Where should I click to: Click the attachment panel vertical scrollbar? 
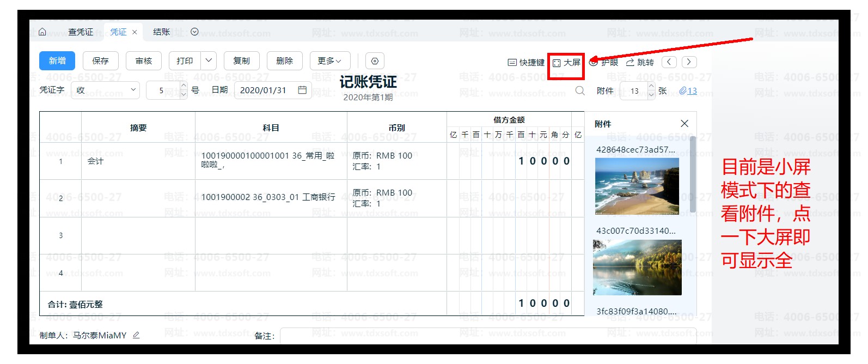tap(693, 174)
